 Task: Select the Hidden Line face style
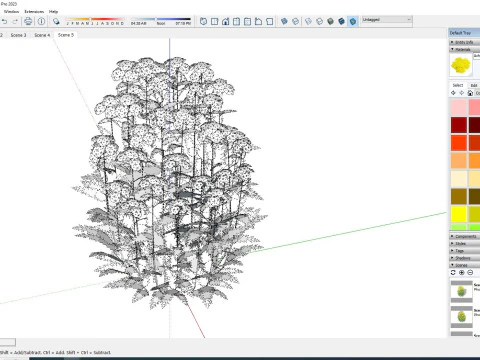[x=319, y=22]
